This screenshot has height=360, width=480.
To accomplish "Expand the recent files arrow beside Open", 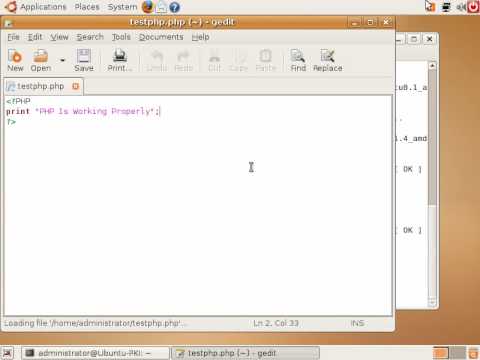I will 62,60.
